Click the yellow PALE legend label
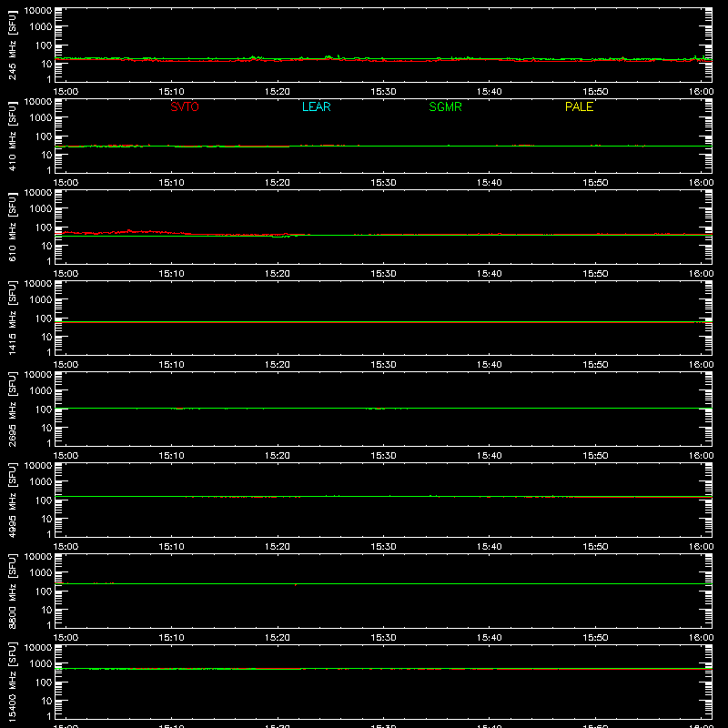This screenshot has width=728, height=728. click(x=579, y=106)
